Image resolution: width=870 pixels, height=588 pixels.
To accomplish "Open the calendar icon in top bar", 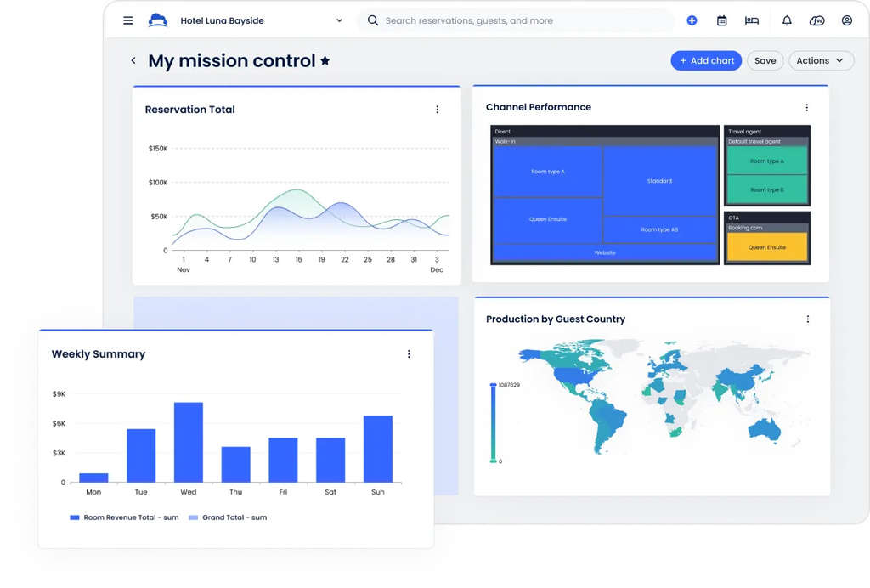I will (721, 20).
